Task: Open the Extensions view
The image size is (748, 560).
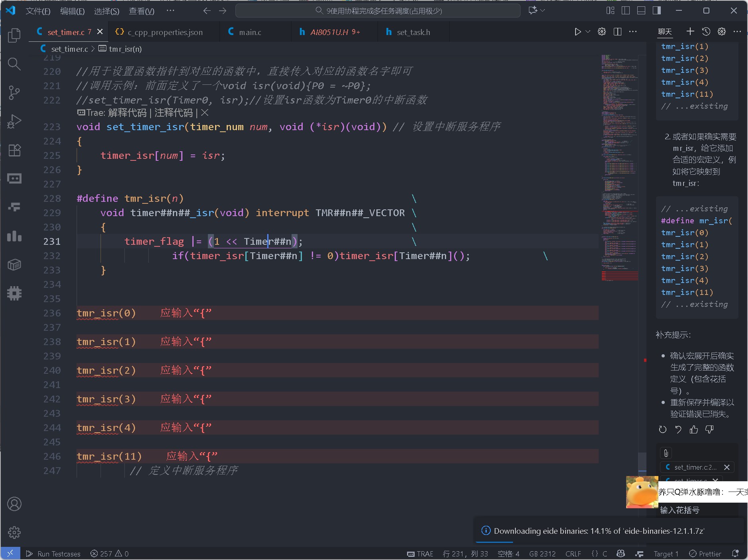Action: click(14, 150)
